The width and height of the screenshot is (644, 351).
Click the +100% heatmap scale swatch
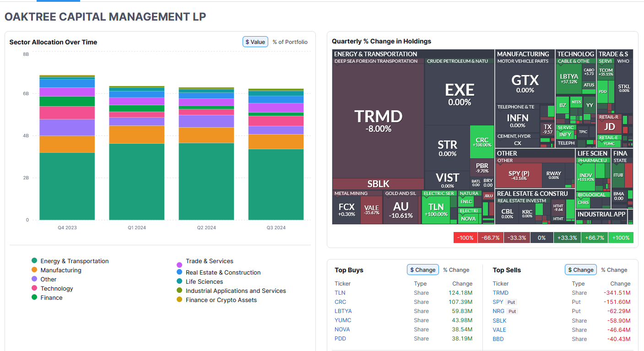621,238
